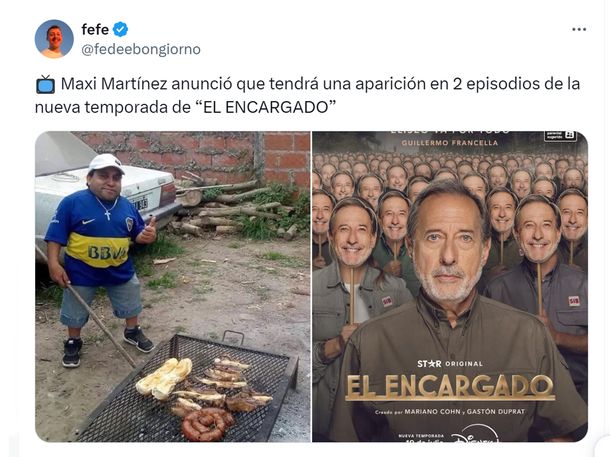
Task: Click the tweet text mentioning Maxi Martínez
Action: click(307, 96)
